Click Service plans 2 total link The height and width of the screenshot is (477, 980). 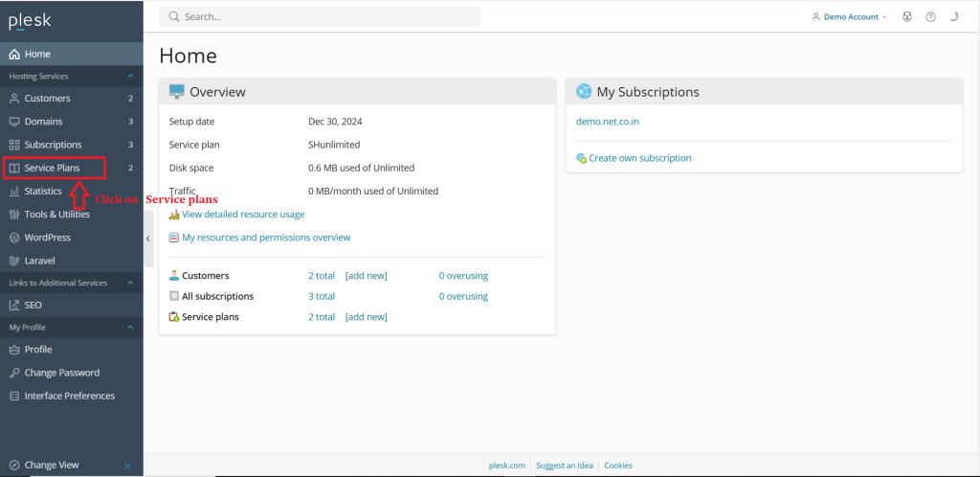pos(322,317)
